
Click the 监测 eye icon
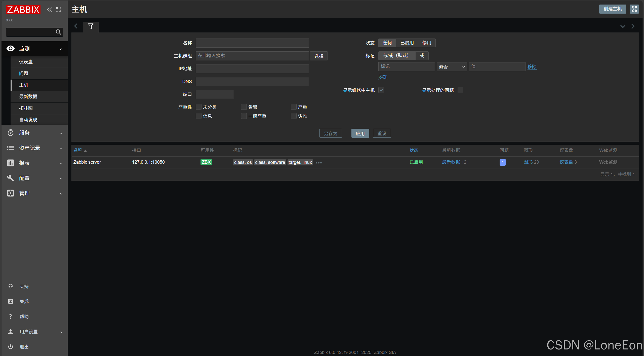10,48
